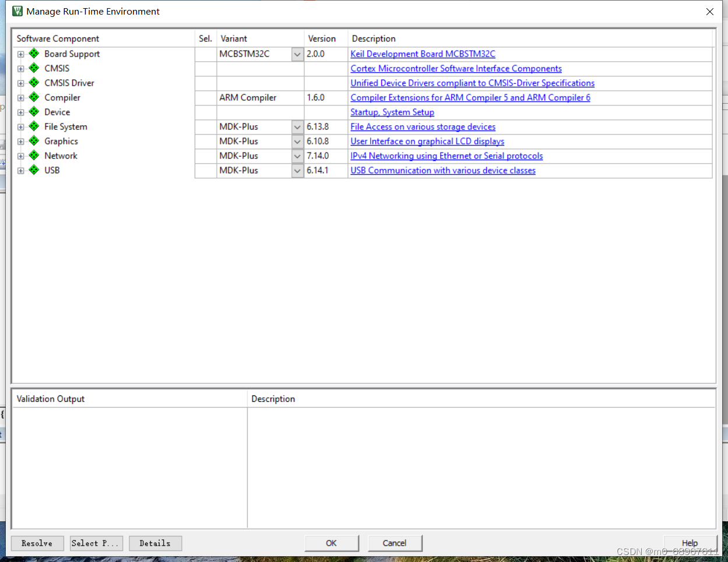
Task: Click the top Description column header
Action: coord(530,38)
